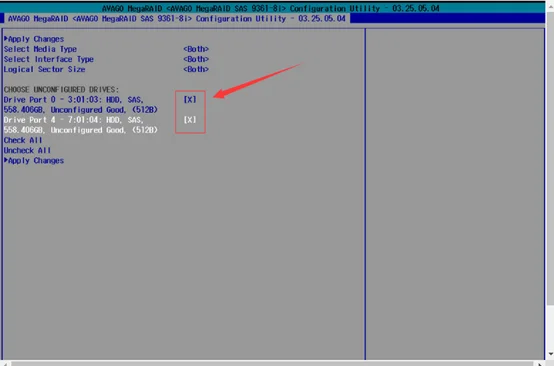Image resolution: width=554 pixels, height=366 pixels.
Task: Click the vertical scrollbar up arrow
Action: coord(550,6)
